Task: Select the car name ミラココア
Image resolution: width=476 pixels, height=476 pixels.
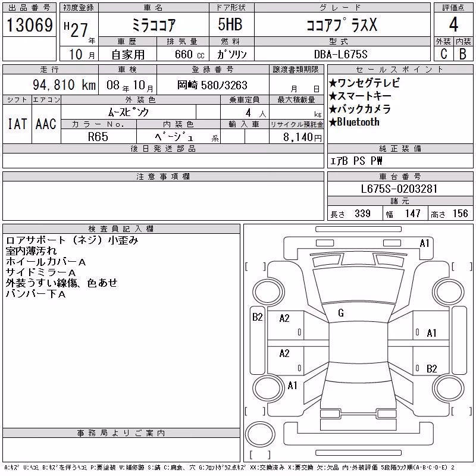Action: point(154,25)
